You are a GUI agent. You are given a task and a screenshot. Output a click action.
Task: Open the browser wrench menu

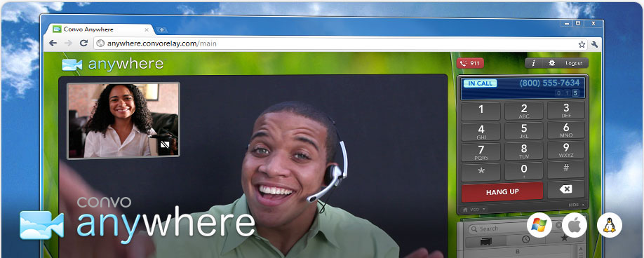tap(594, 44)
